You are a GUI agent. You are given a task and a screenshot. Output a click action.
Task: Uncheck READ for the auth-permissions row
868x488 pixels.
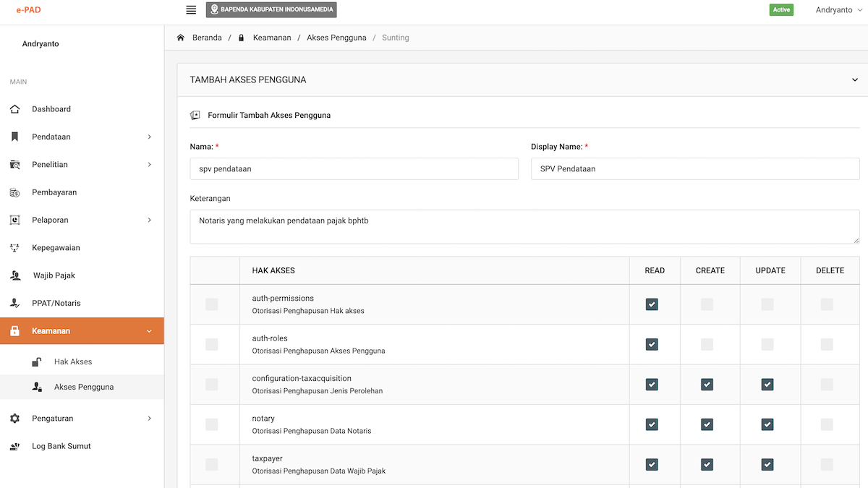pyautogui.click(x=652, y=304)
